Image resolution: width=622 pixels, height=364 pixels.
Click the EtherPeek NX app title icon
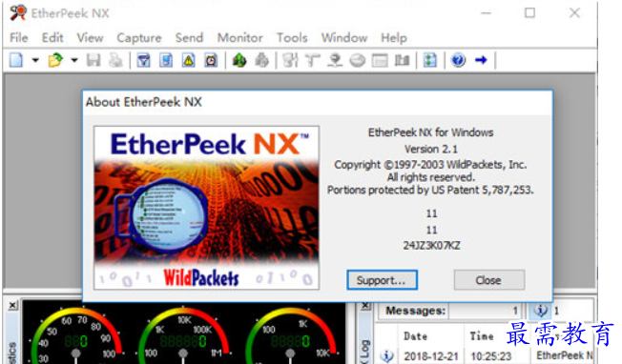18,12
